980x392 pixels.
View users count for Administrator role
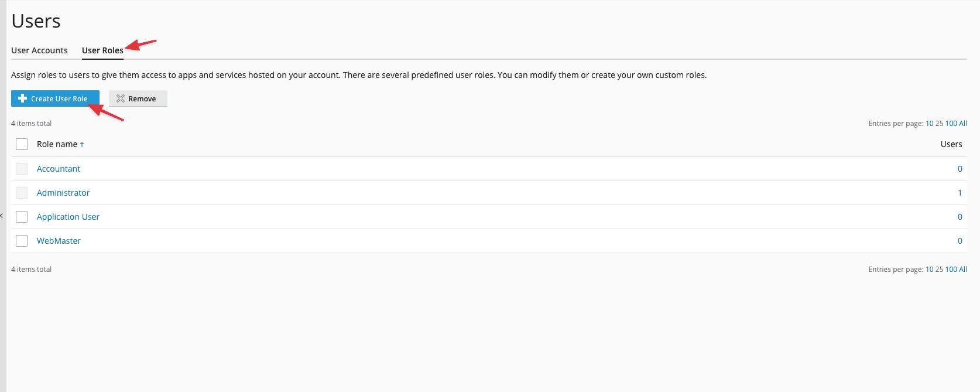[x=960, y=193]
